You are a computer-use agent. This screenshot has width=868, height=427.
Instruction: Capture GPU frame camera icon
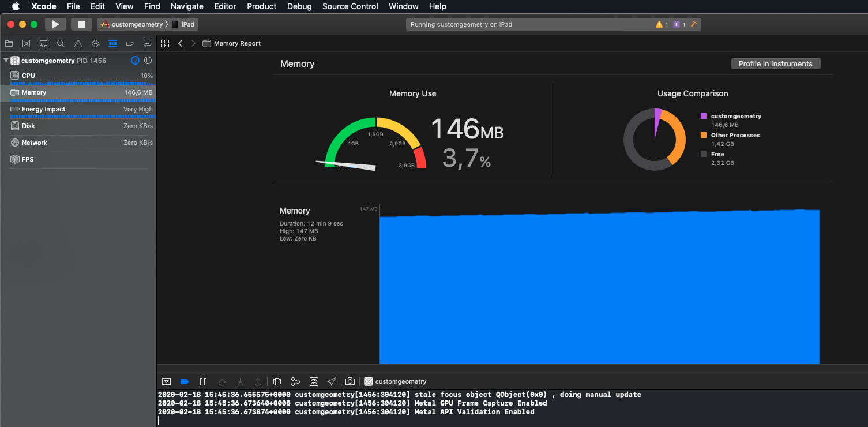tap(350, 381)
